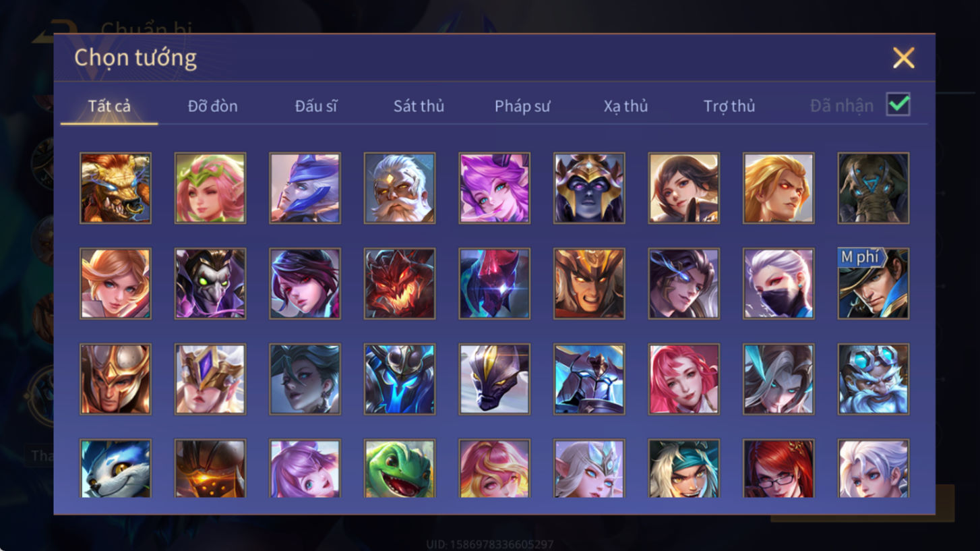Pick the red-haired hero wearing glasses

pyautogui.click(x=778, y=469)
